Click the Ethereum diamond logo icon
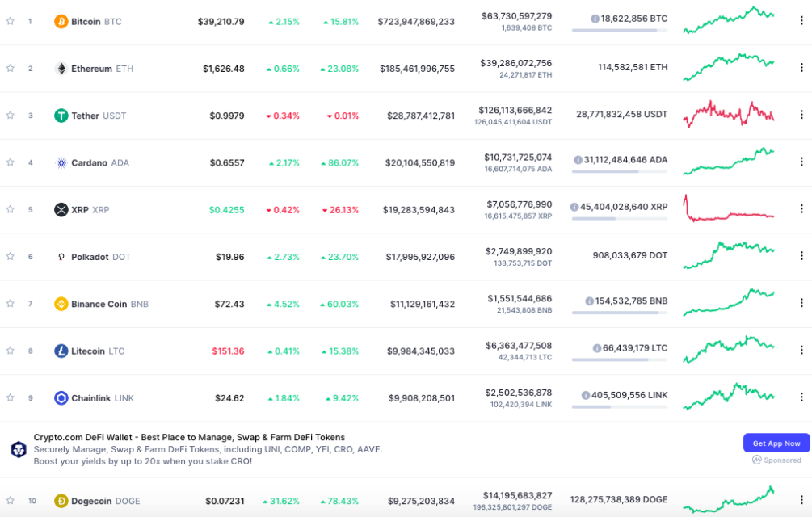 61,69
